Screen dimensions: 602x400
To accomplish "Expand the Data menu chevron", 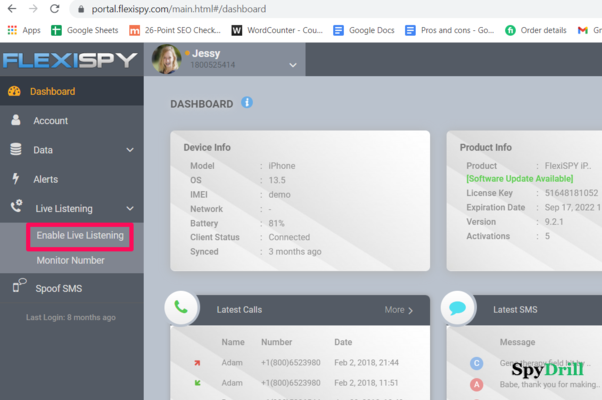I will click(130, 150).
